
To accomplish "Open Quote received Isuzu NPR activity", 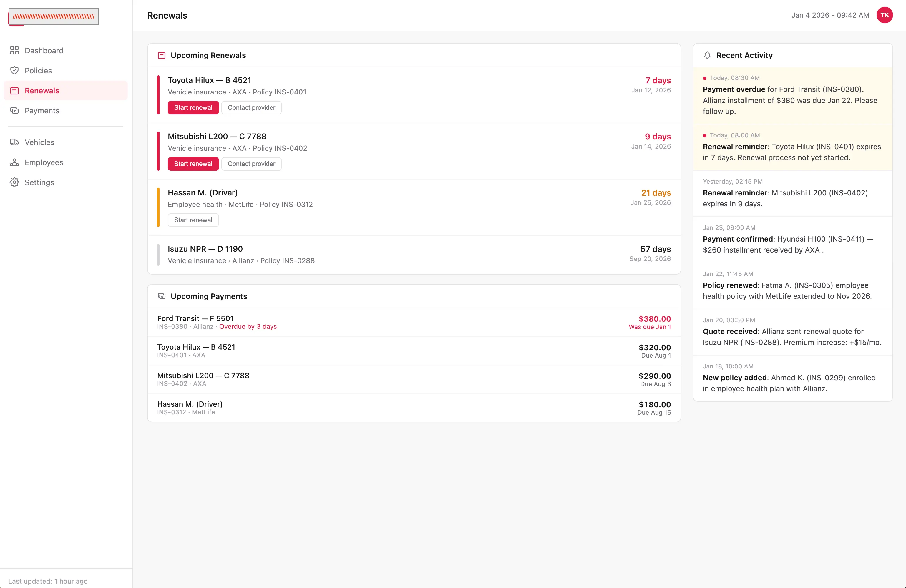I will (x=793, y=332).
